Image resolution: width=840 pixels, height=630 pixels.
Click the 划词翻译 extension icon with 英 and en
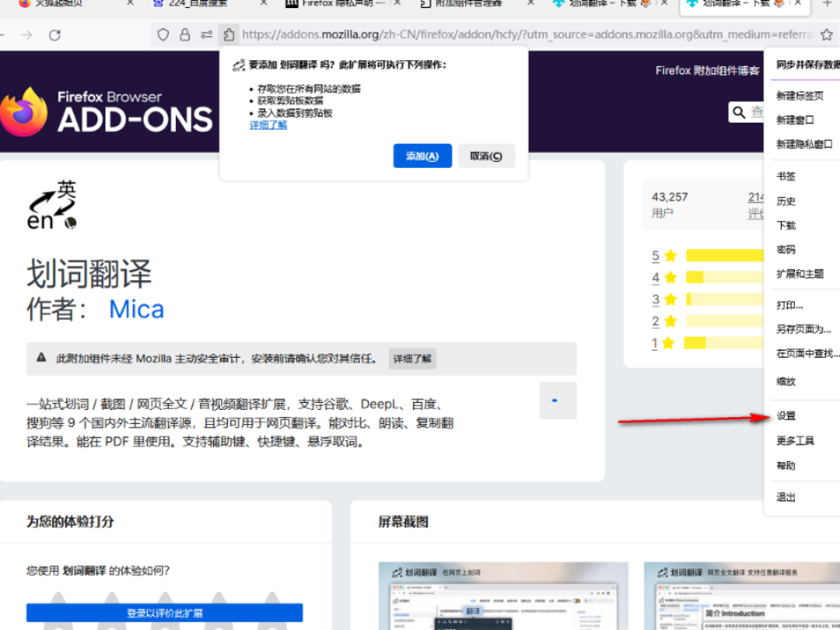point(52,205)
